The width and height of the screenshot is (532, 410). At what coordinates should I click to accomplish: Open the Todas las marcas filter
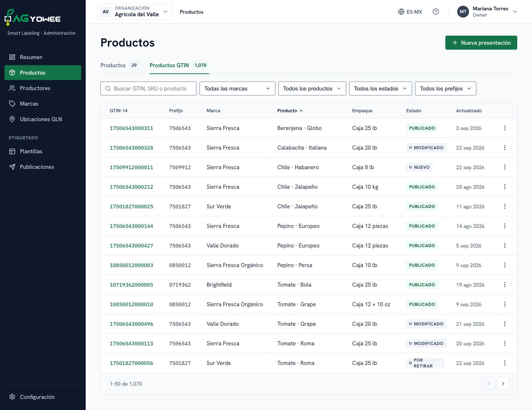coord(237,89)
